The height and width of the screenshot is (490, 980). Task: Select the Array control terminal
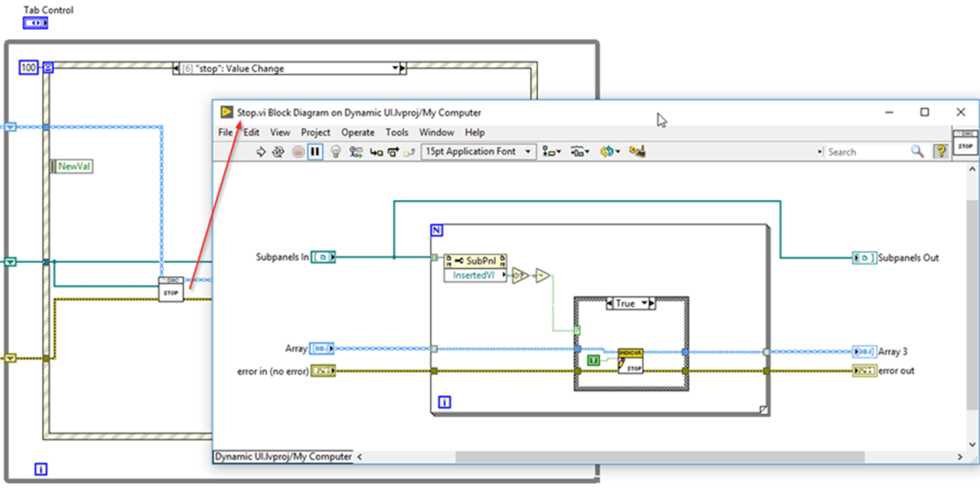click(x=322, y=349)
